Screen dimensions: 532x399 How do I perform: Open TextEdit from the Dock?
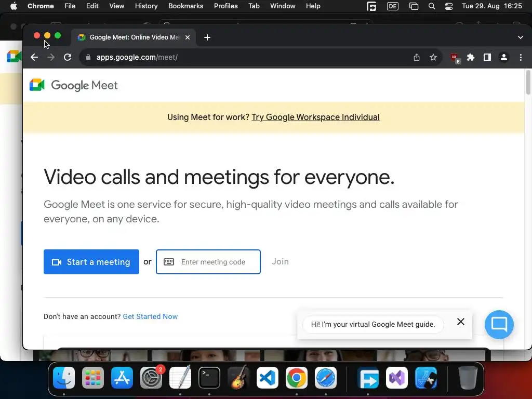click(180, 378)
